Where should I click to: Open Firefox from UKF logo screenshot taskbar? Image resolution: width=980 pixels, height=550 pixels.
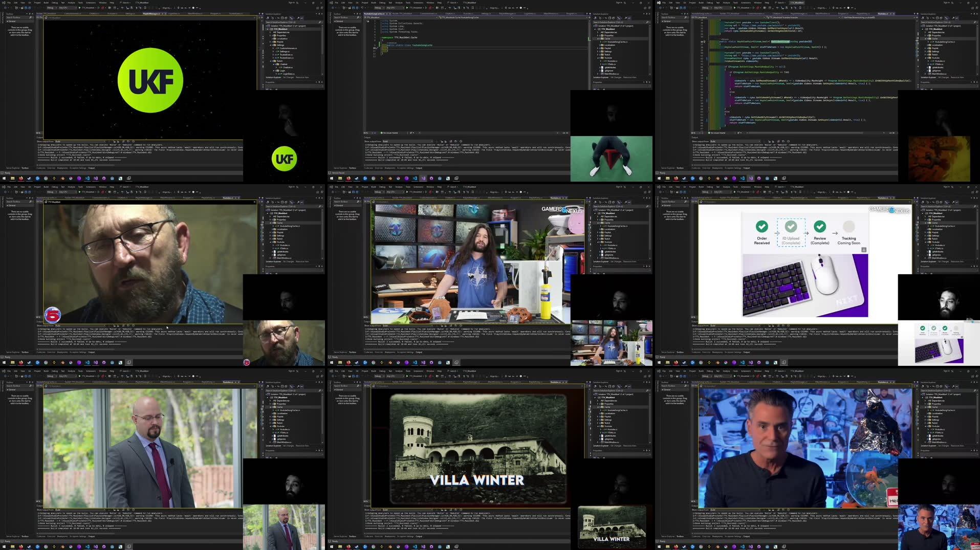pos(21,179)
